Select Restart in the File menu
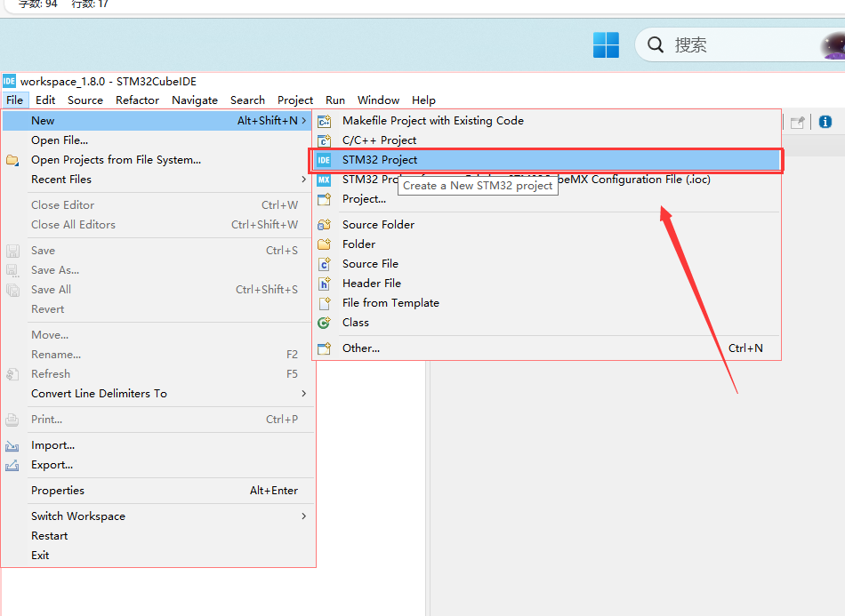Image resolution: width=845 pixels, height=616 pixels. [x=158, y=536]
